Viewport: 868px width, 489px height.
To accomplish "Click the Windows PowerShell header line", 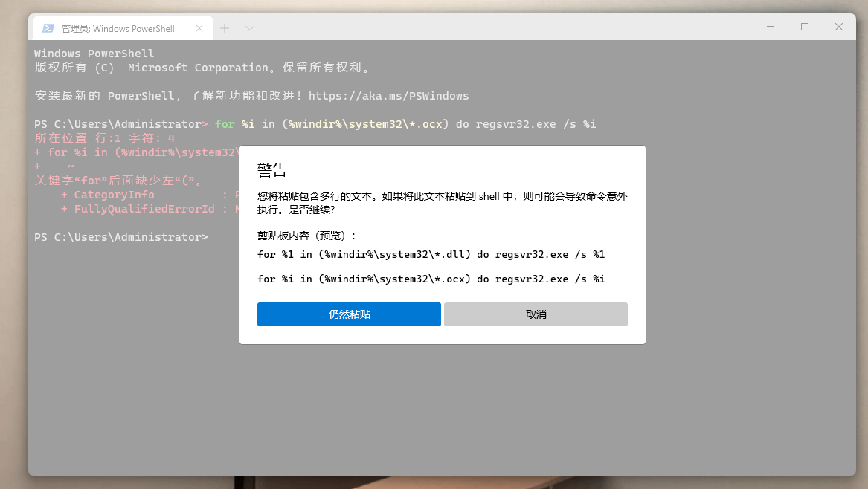I will pyautogui.click(x=94, y=54).
